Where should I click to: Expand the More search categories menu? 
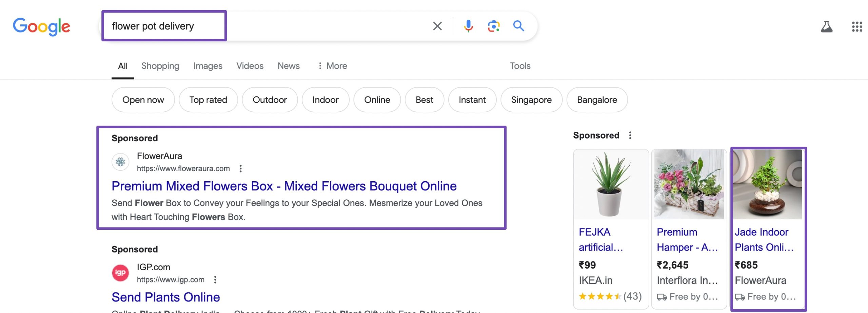[x=332, y=66]
